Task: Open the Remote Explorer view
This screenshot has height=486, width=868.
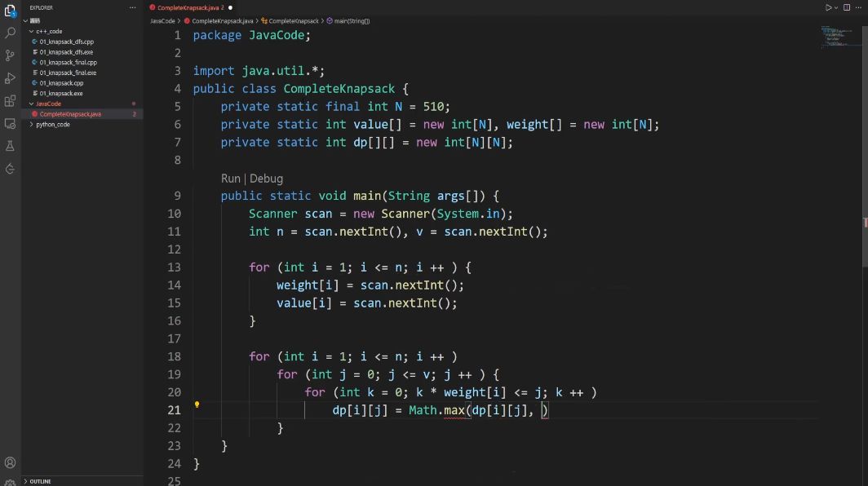Action: tap(10, 124)
